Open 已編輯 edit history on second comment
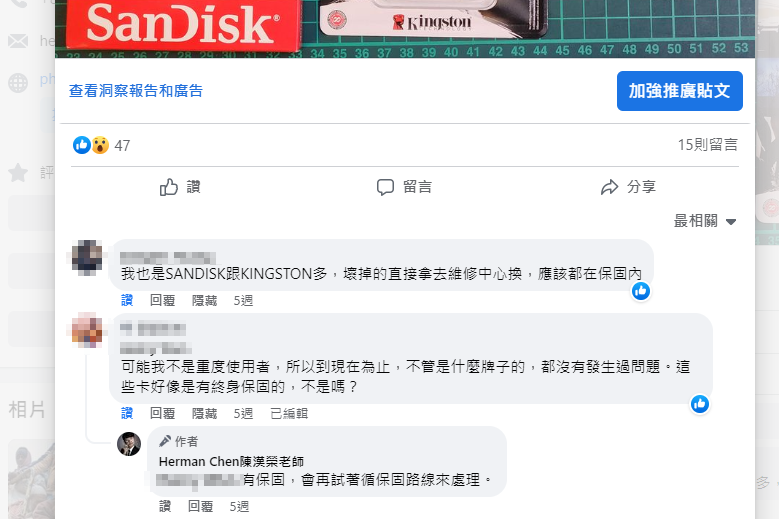Screen dimensions: 779x519 [289, 413]
